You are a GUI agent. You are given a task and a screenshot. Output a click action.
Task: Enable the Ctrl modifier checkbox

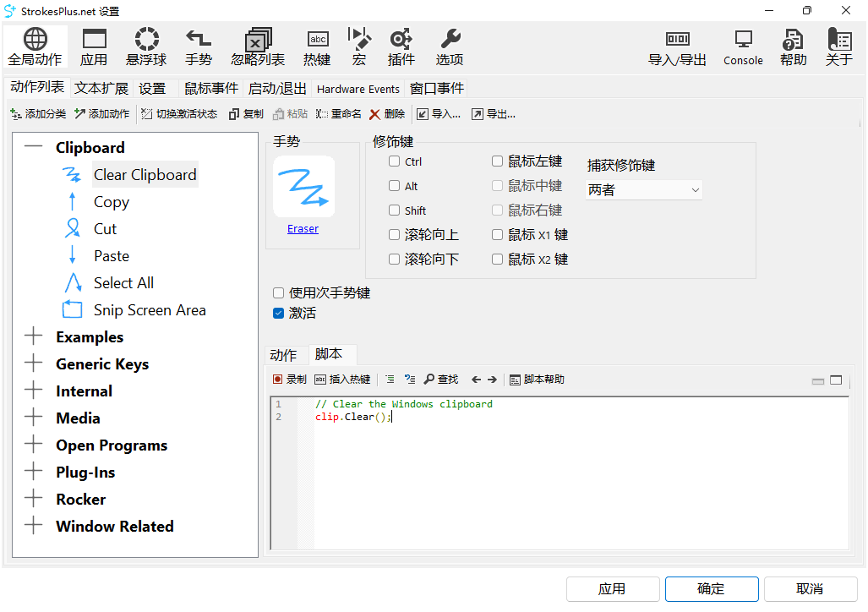(395, 162)
